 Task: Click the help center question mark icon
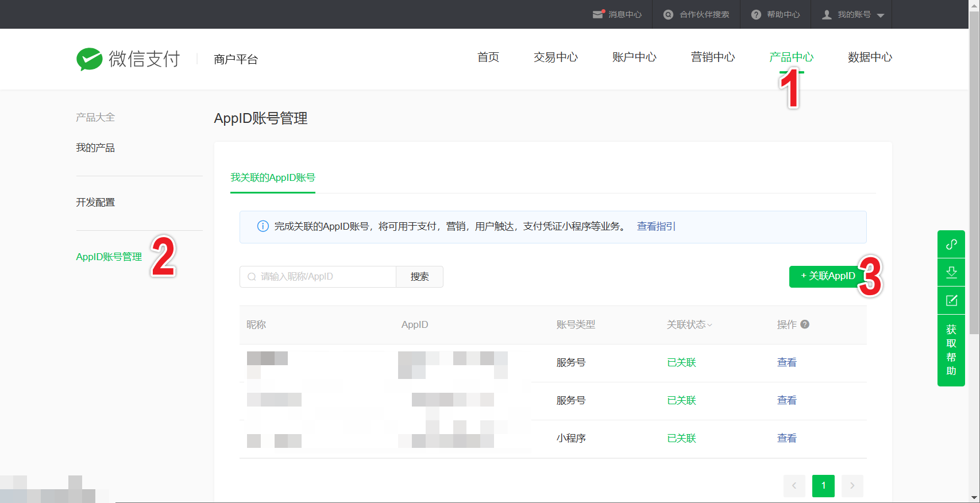pyautogui.click(x=756, y=14)
